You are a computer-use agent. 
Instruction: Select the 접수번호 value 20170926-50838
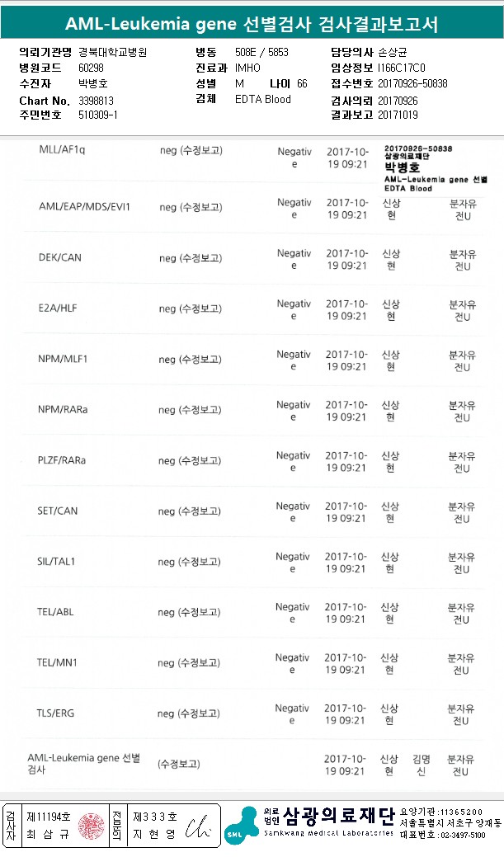pos(412,83)
